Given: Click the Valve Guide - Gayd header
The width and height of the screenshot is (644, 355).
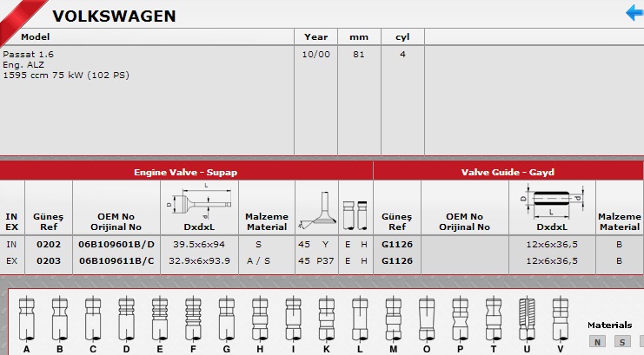Looking at the screenshot, I should tap(508, 172).
